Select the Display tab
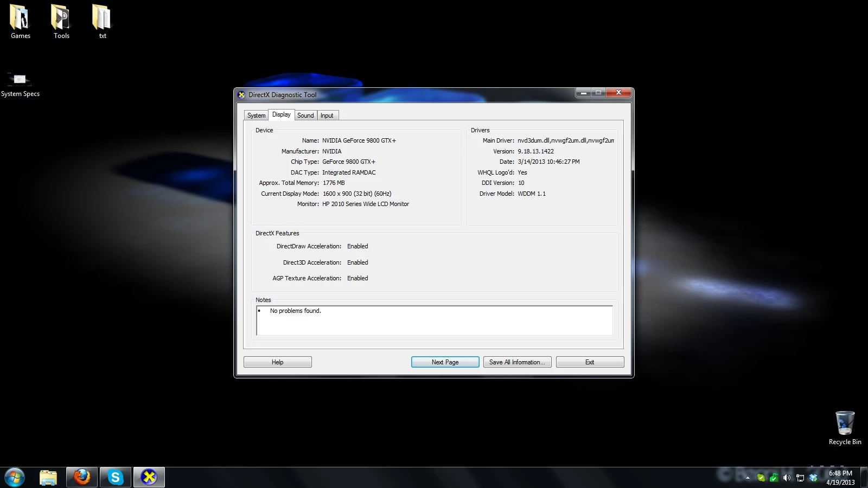Viewport: 868px width, 488px height. (281, 114)
